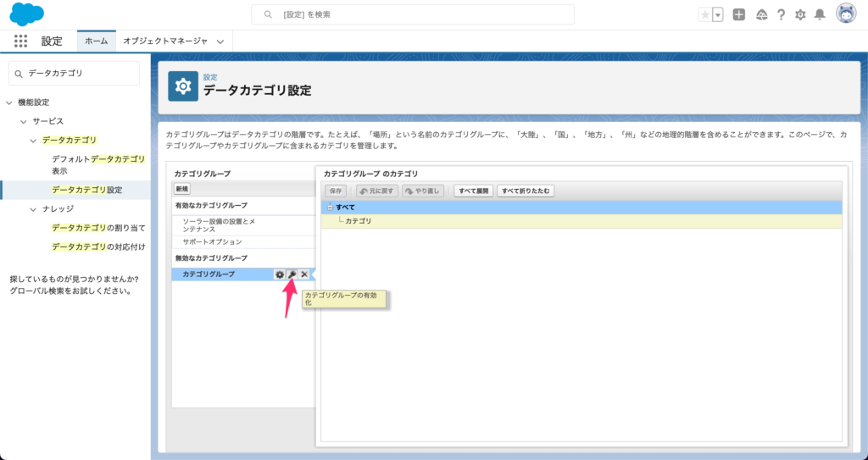Show notifications via the bell icon
Viewport: 868px width, 460px height.
click(x=820, y=14)
